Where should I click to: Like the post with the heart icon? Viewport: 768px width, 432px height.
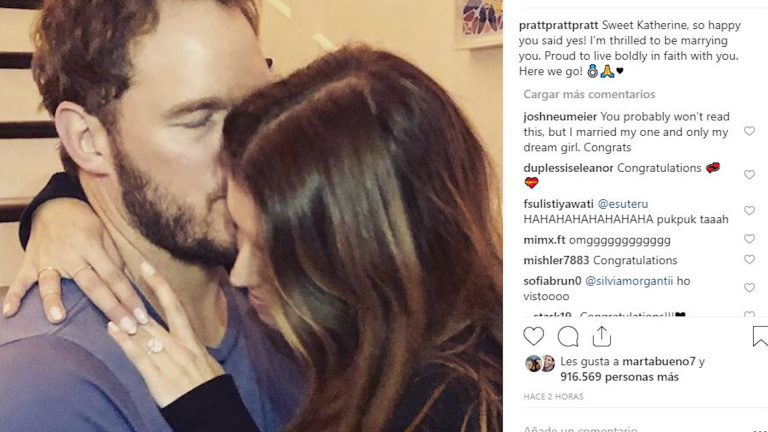coord(533,336)
